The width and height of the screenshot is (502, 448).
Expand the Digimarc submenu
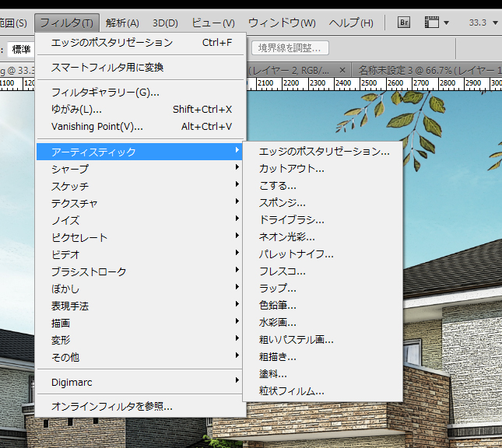(x=73, y=381)
